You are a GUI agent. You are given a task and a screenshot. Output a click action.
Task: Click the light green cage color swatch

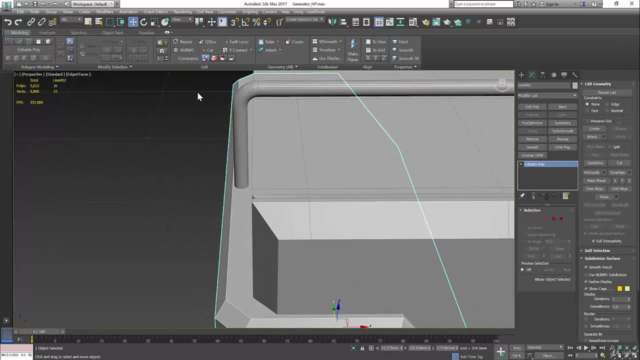click(x=627, y=289)
